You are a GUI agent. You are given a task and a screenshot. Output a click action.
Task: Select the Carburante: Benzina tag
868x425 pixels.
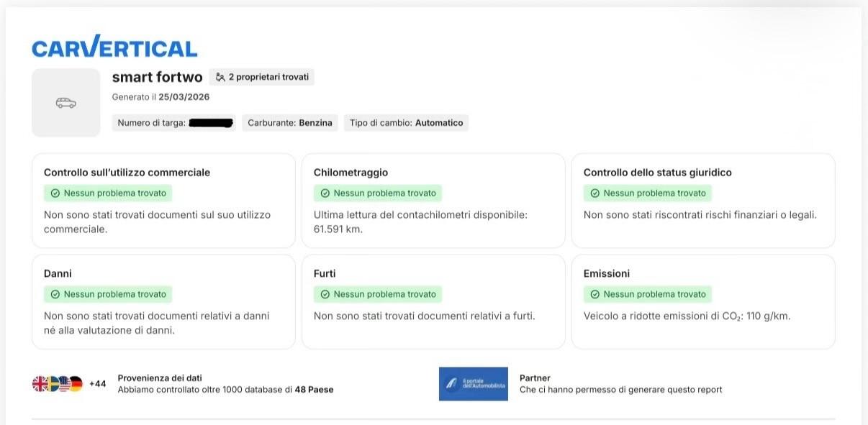(290, 123)
